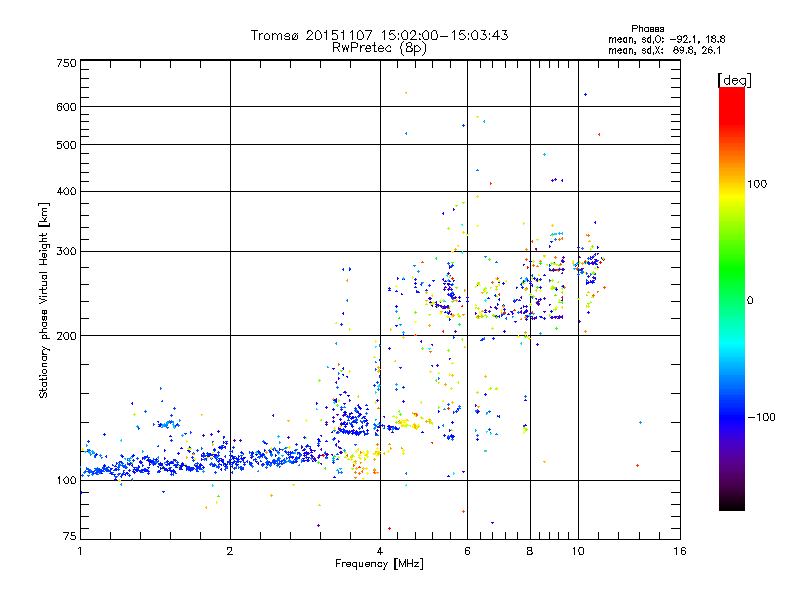Click the 'Frequency [MHz]' axis label
800x600 pixels.
pos(379,564)
